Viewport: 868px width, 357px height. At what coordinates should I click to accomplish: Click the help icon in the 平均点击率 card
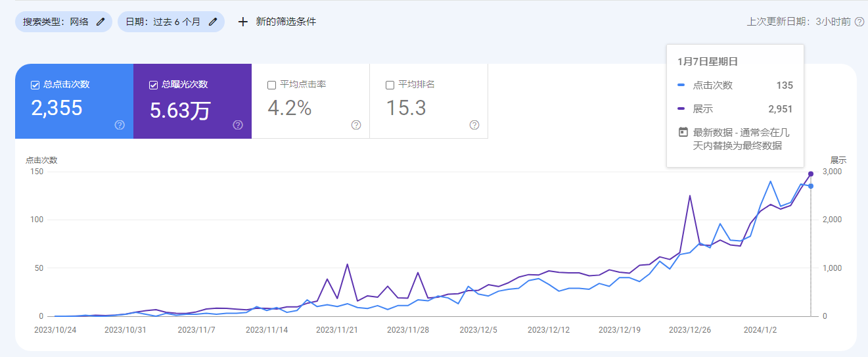pyautogui.click(x=356, y=125)
